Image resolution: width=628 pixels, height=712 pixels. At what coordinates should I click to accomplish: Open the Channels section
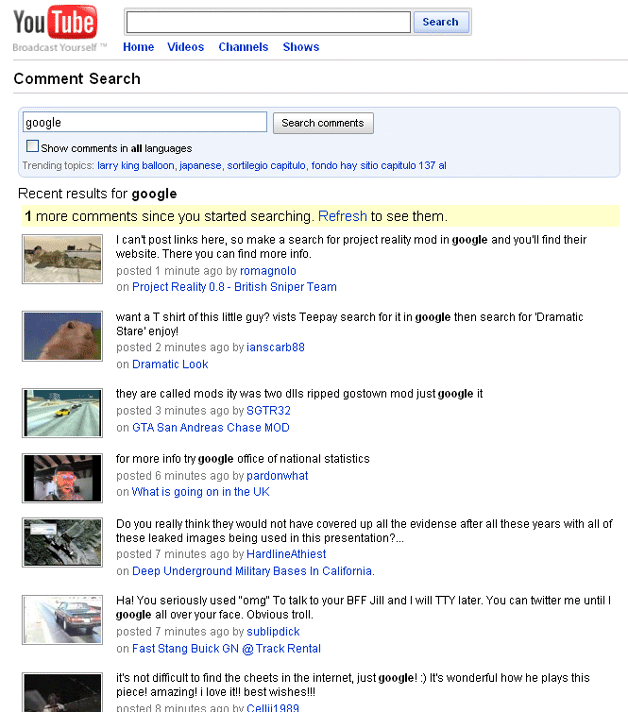pos(243,47)
